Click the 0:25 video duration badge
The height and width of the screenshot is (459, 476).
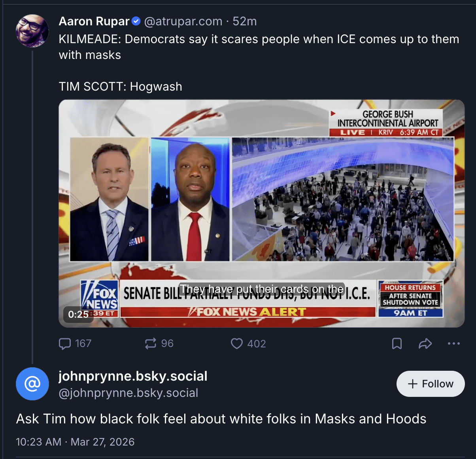pos(78,315)
